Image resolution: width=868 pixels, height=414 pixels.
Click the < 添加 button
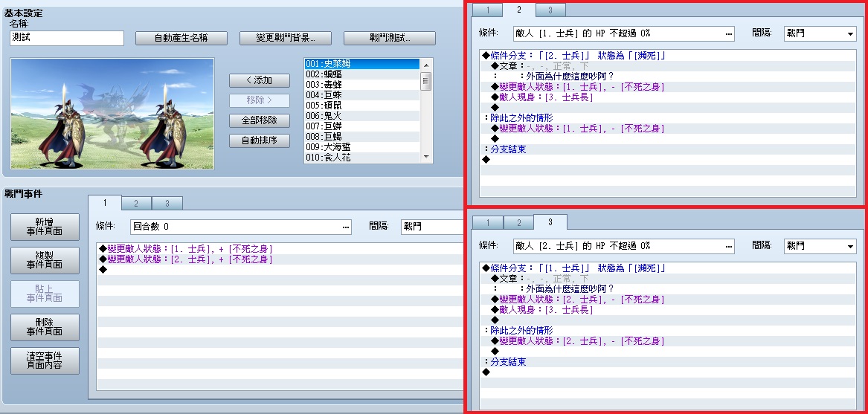(260, 80)
